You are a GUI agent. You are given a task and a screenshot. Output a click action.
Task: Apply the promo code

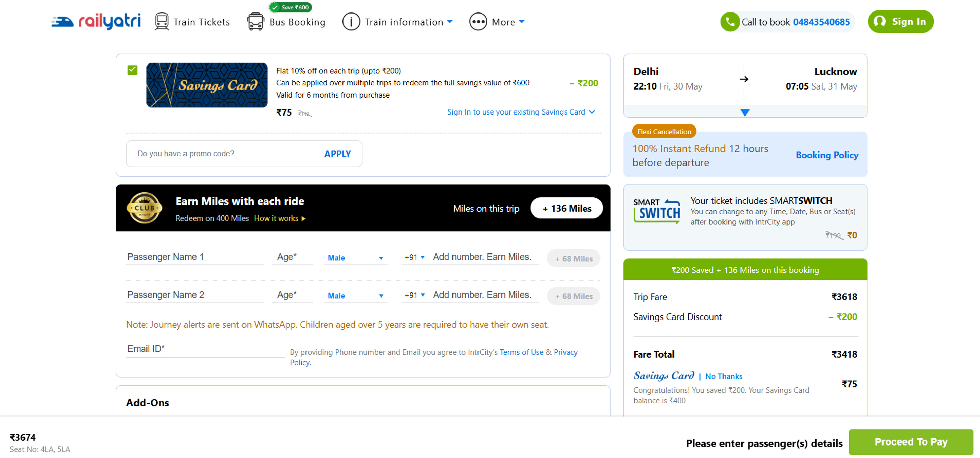pyautogui.click(x=337, y=154)
